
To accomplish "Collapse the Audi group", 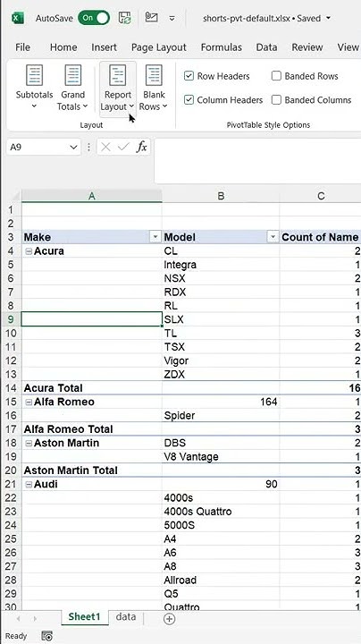I will click(x=29, y=485).
